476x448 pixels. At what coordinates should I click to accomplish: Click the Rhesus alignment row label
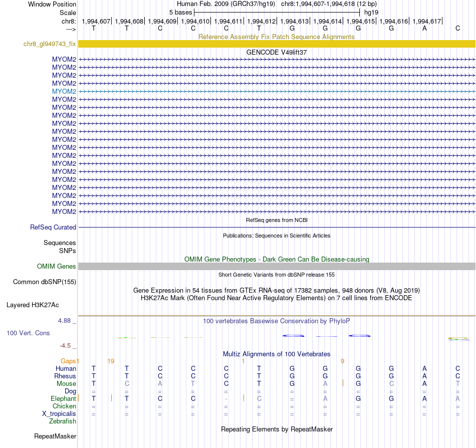(65, 376)
